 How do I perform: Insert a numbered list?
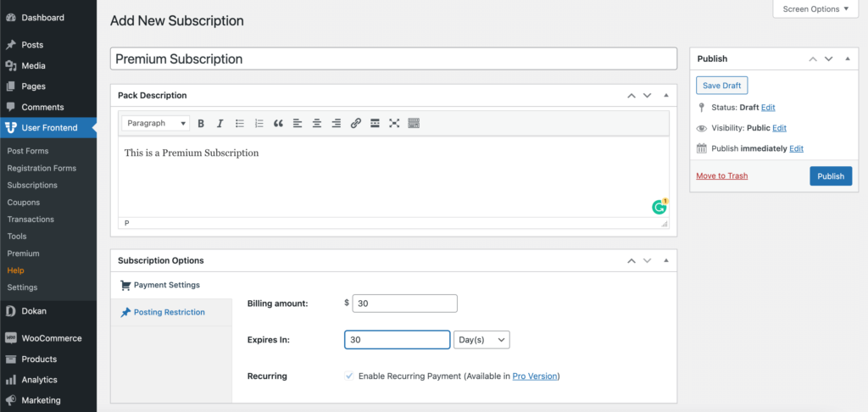pyautogui.click(x=259, y=124)
